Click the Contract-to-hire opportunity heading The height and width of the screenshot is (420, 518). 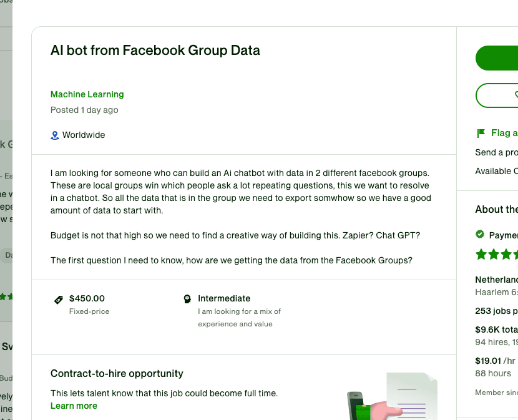[x=117, y=373]
